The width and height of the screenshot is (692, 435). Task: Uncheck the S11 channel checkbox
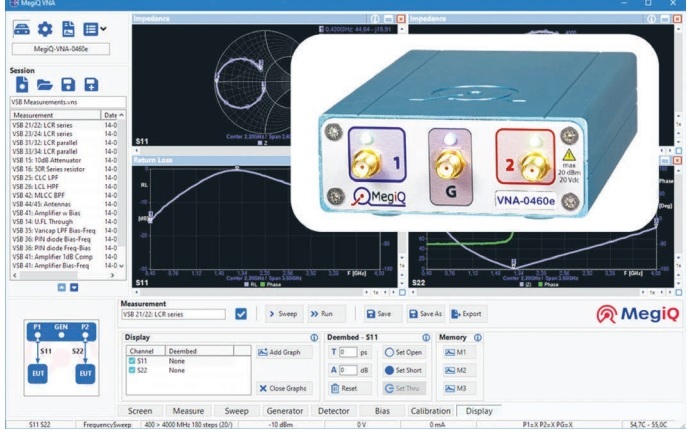point(132,361)
